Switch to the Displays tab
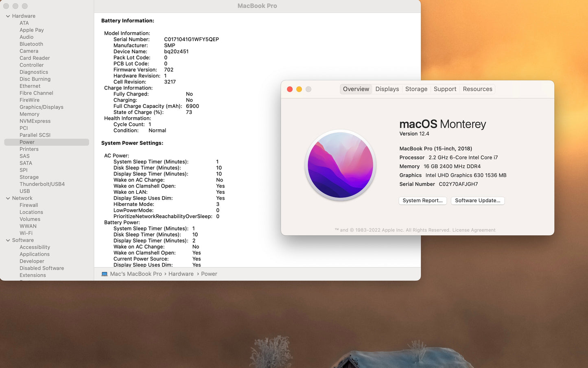 pyautogui.click(x=387, y=89)
